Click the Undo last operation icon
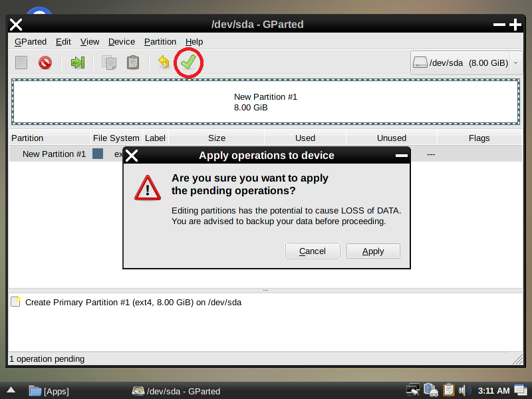This screenshot has width=532, height=399. tap(164, 63)
